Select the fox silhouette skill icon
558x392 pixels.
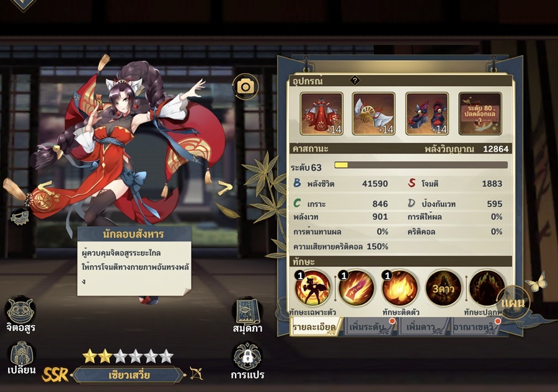pyautogui.click(x=312, y=288)
